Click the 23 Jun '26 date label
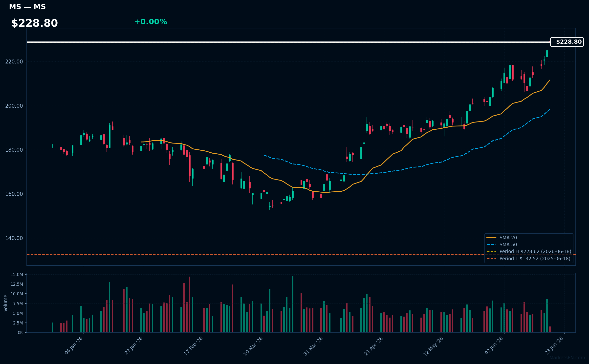Screen dimensions: 589x364 tap(554, 346)
